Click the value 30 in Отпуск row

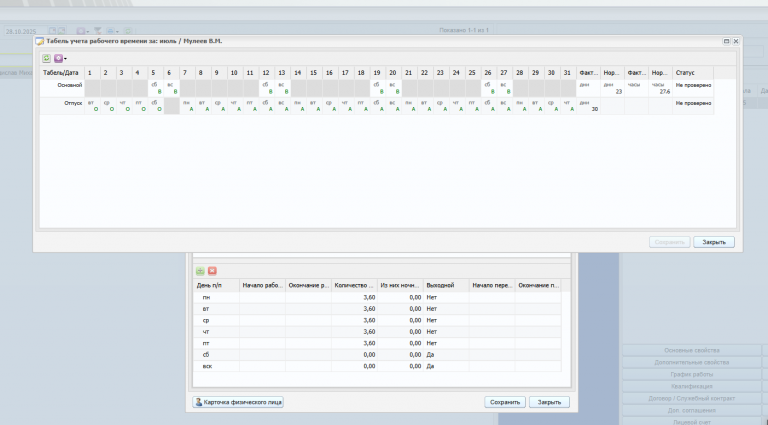coord(595,109)
